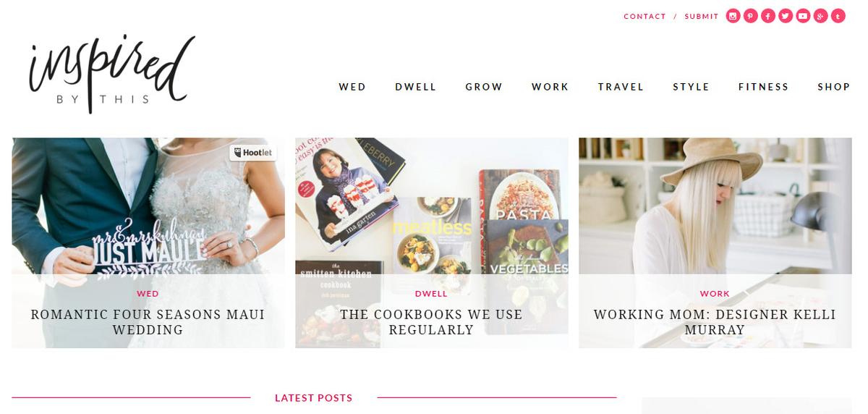This screenshot has width=868, height=414.
Task: Open the Instagram social icon
Action: click(733, 16)
